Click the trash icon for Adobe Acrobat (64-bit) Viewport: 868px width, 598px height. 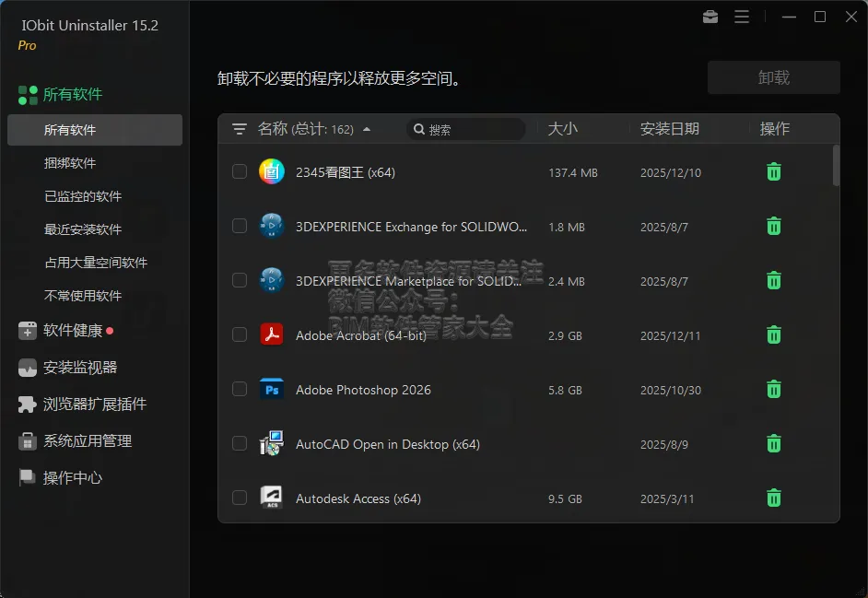click(x=774, y=335)
